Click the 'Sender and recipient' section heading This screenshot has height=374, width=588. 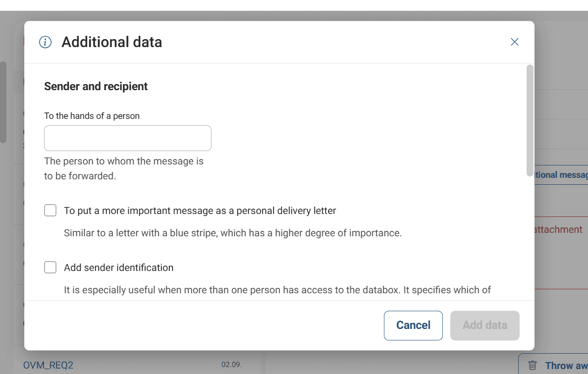(x=96, y=86)
